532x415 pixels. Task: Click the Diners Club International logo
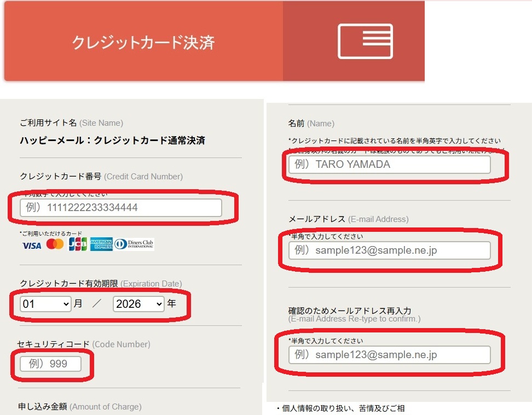pos(134,244)
